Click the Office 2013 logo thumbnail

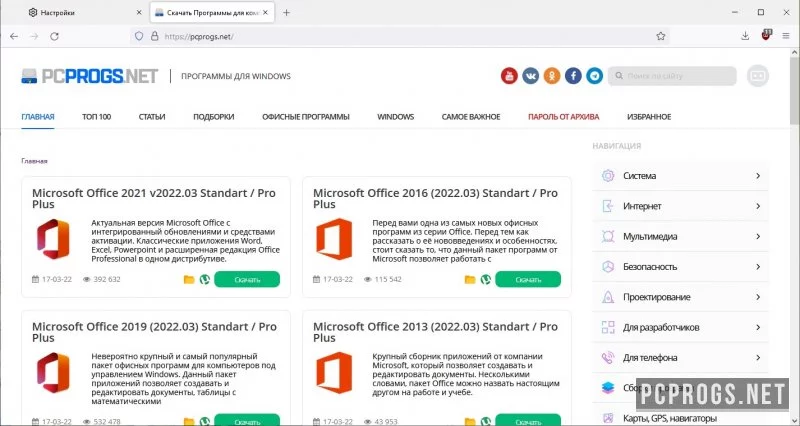(x=334, y=373)
